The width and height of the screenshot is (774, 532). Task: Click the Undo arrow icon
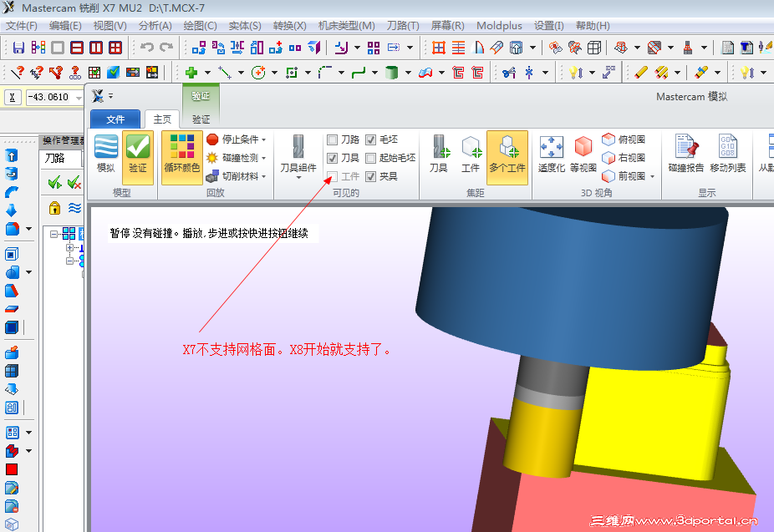click(x=147, y=48)
